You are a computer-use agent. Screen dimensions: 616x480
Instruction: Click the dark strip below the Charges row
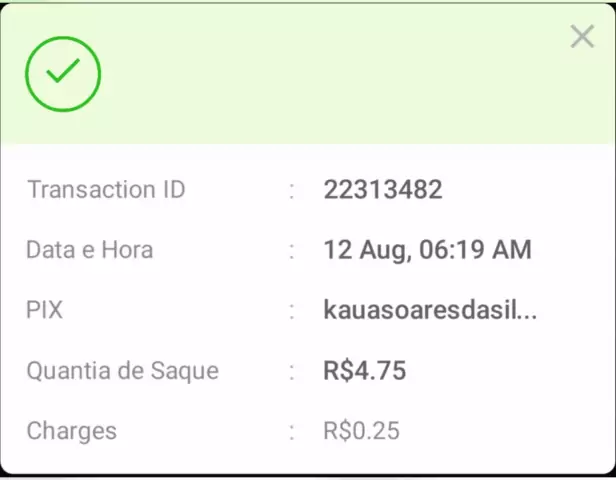pyautogui.click(x=308, y=475)
